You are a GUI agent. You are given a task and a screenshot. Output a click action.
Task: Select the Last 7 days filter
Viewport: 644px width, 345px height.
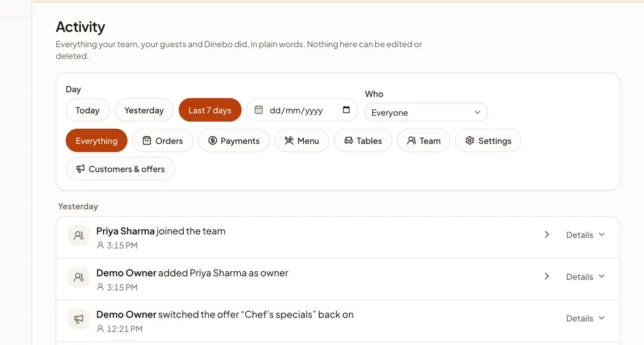coord(210,111)
